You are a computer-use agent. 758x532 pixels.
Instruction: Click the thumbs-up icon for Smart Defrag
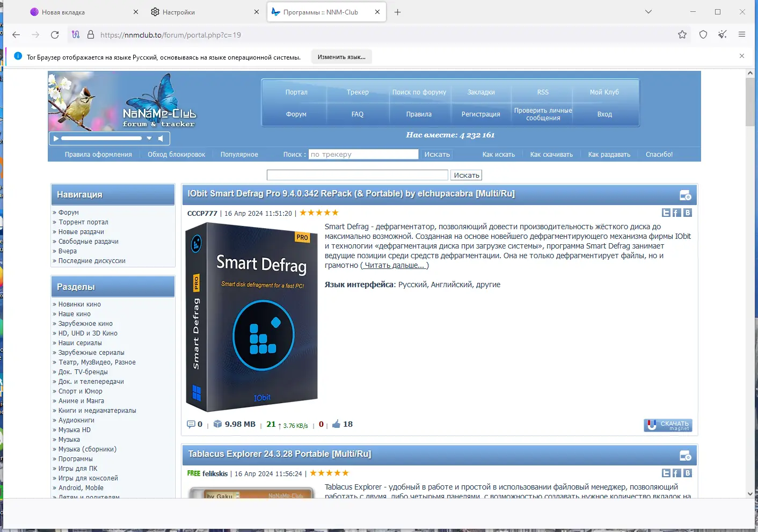(x=337, y=424)
